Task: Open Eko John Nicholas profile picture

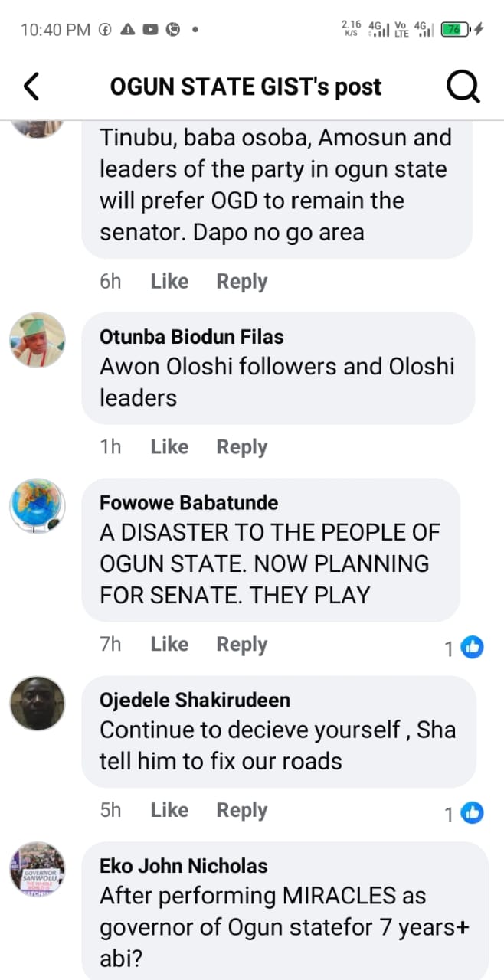Action: tap(38, 869)
